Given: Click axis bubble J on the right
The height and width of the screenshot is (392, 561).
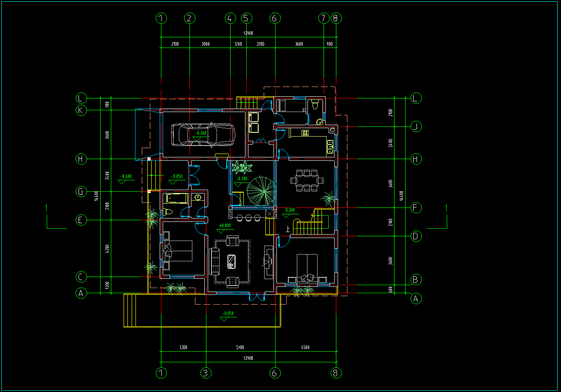Looking at the screenshot, I should pos(416,126).
